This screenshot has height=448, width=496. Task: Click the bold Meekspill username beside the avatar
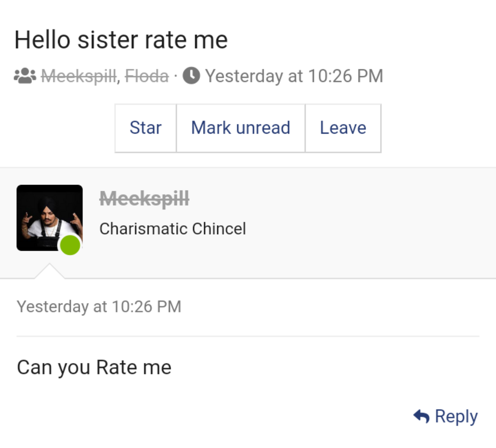pos(144,199)
